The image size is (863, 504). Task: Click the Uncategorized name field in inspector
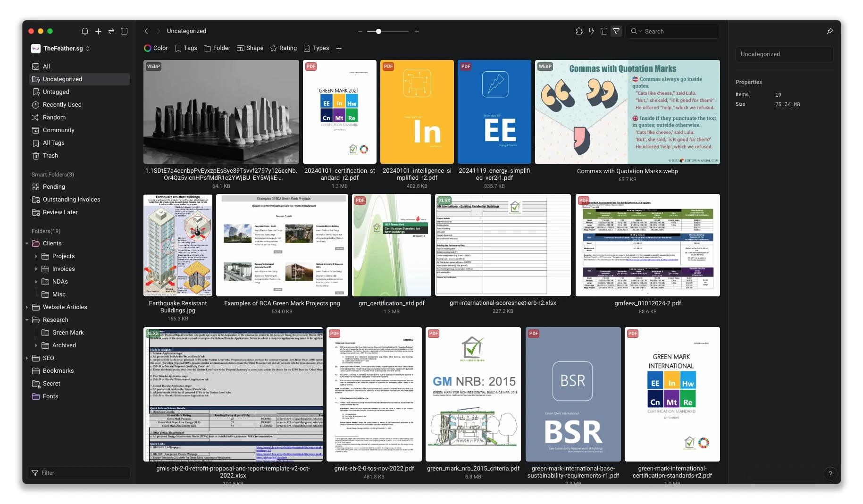point(784,54)
